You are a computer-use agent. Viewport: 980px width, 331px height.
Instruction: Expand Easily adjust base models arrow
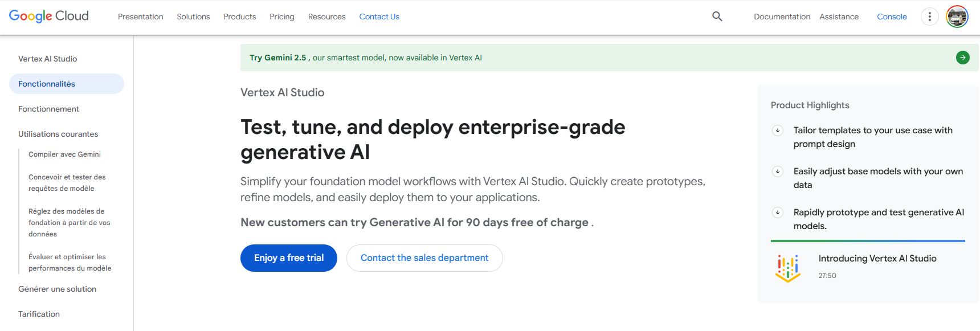[778, 171]
